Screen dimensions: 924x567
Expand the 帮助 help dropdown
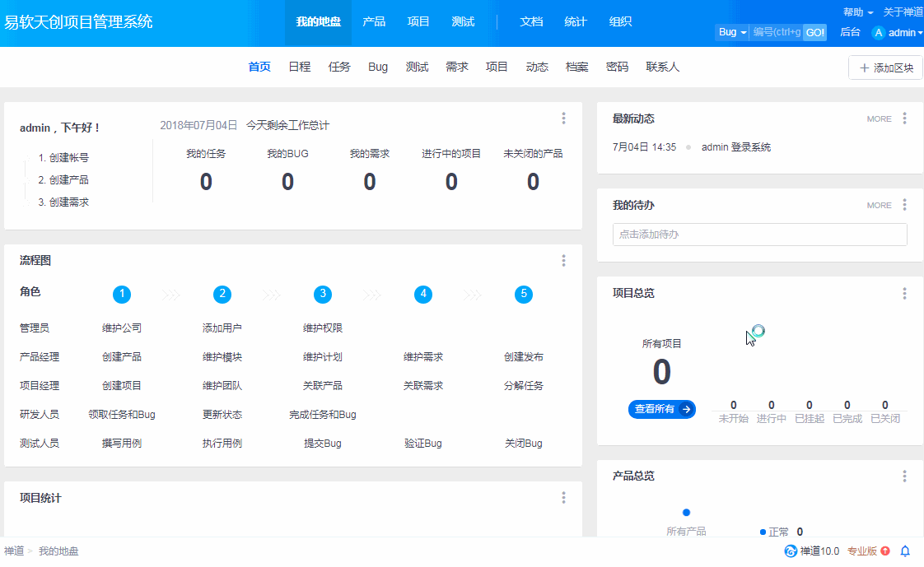tap(858, 12)
